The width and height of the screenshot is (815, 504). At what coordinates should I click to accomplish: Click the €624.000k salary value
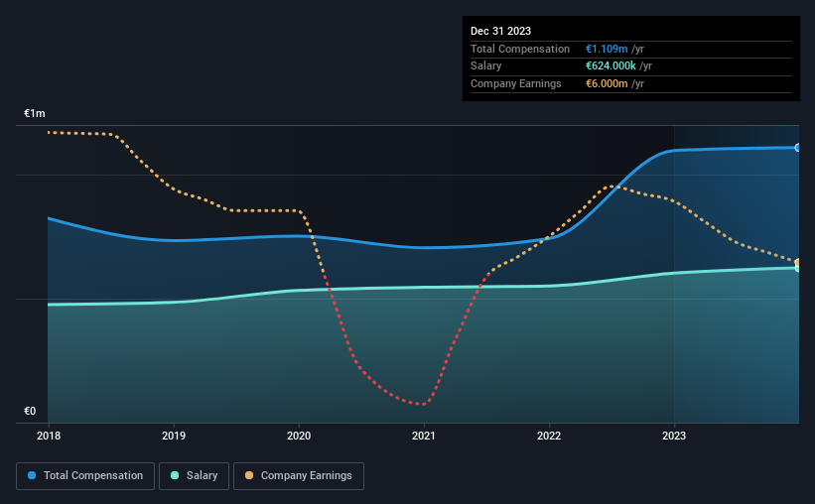[x=611, y=66]
